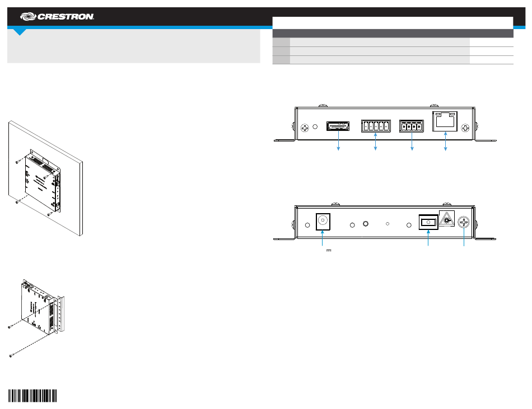Click the round indicator left of the setup button
Viewport: 532px width, 409px height.
click(x=352, y=225)
